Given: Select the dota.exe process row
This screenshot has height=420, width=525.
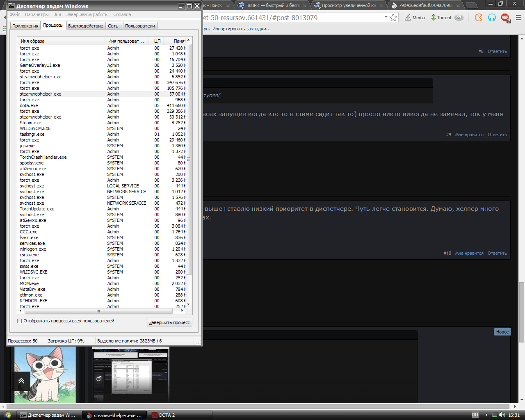Looking at the screenshot, I should tap(29, 105).
